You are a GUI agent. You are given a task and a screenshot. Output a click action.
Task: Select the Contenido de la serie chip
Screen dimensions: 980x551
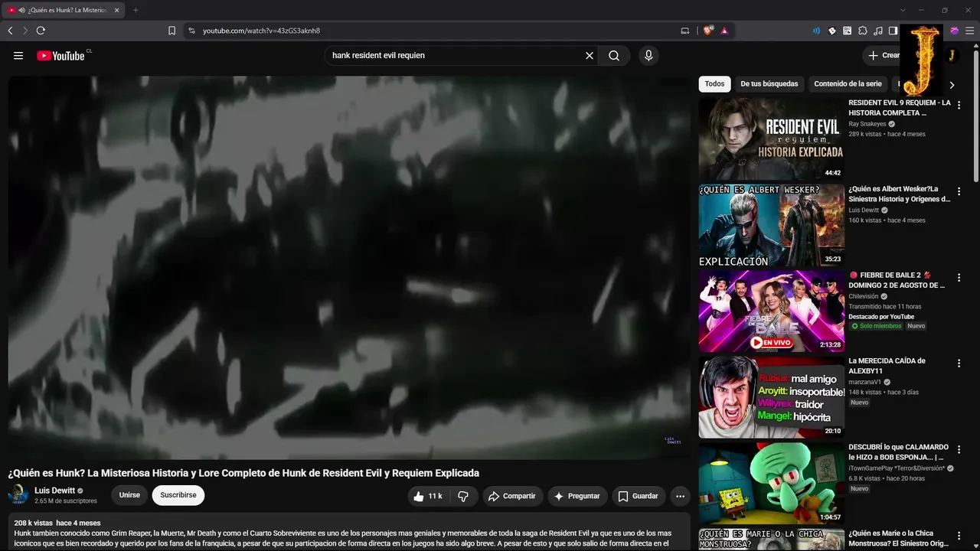[x=848, y=84]
